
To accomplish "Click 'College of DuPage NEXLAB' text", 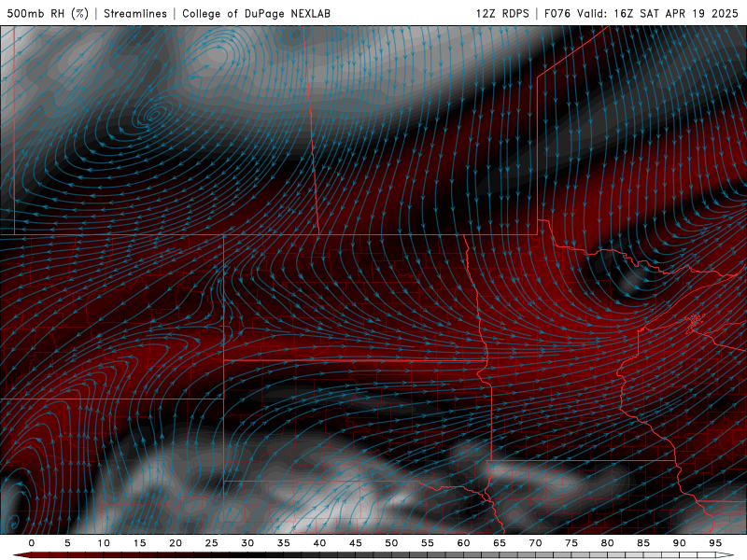I will 256,13.
